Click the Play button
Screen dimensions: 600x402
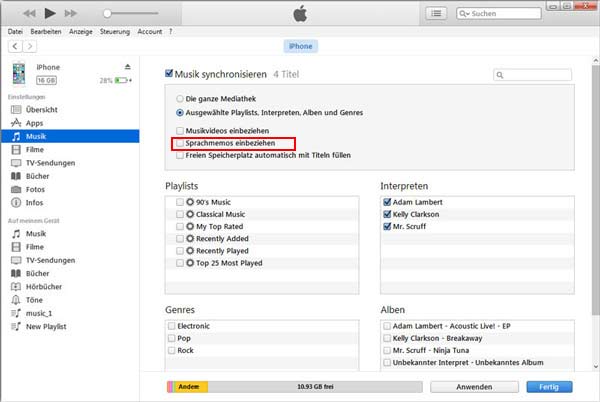coord(50,13)
